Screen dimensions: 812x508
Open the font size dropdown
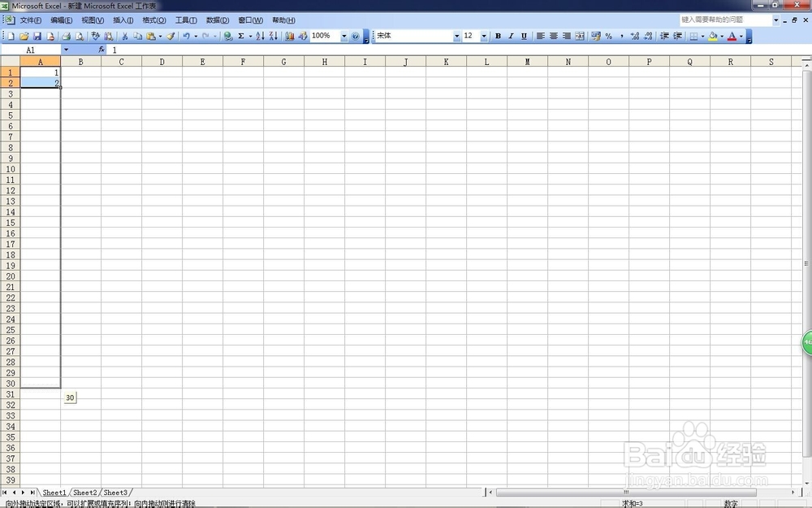(483, 36)
